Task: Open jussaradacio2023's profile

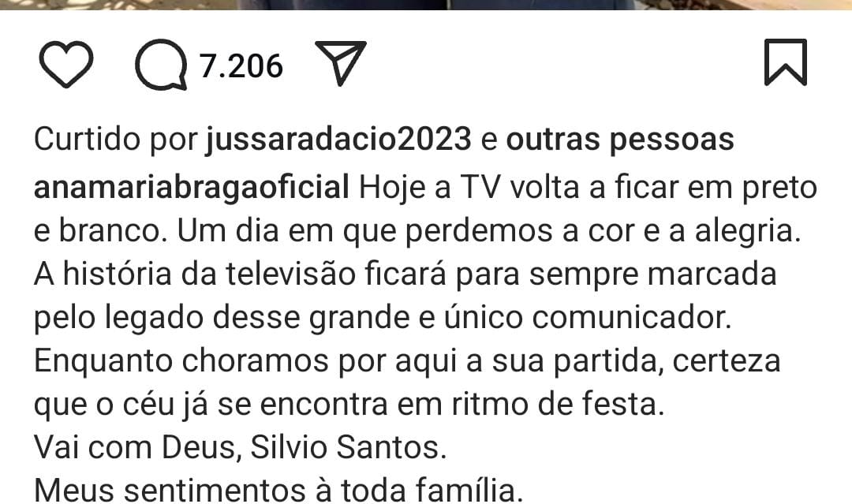Action: click(338, 140)
